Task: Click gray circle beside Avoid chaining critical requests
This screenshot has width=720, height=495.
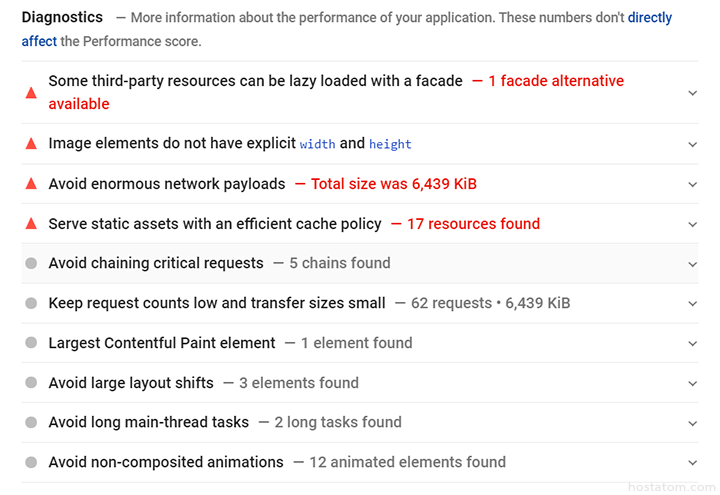Action: 31,263
